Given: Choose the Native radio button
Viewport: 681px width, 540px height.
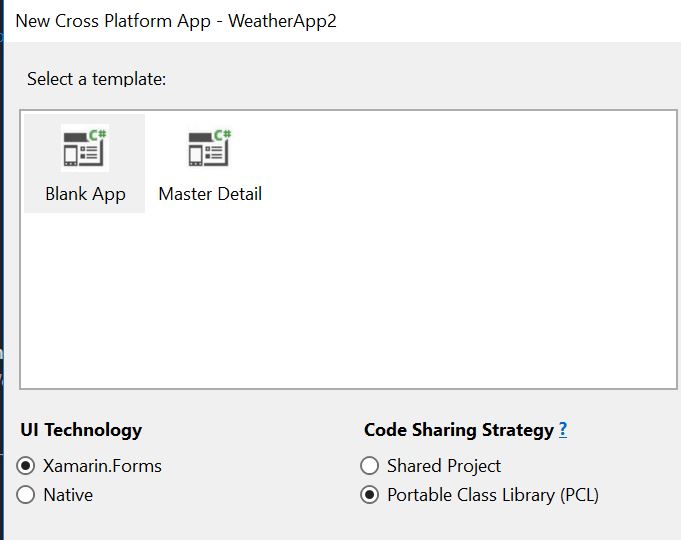Looking at the screenshot, I should [26, 495].
